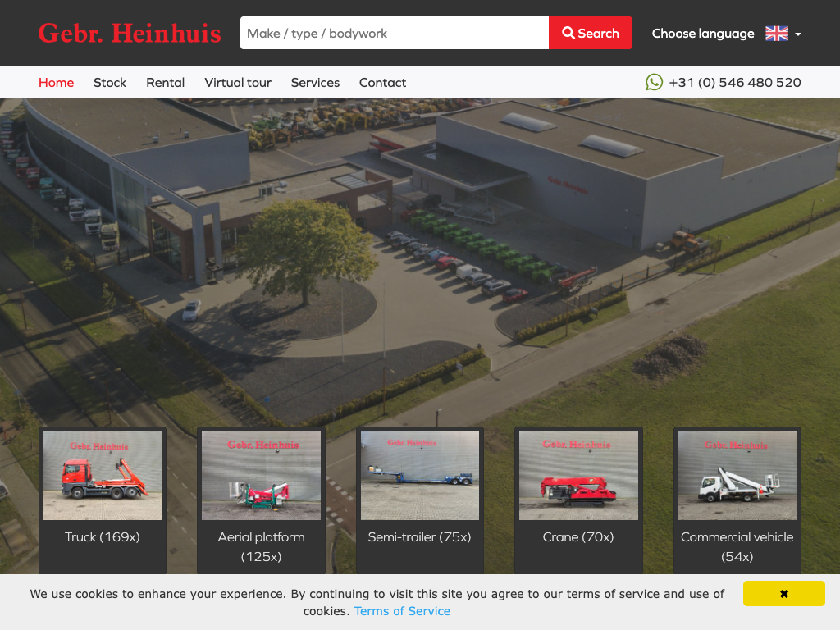Select the Crane category thumbnail

click(x=578, y=476)
